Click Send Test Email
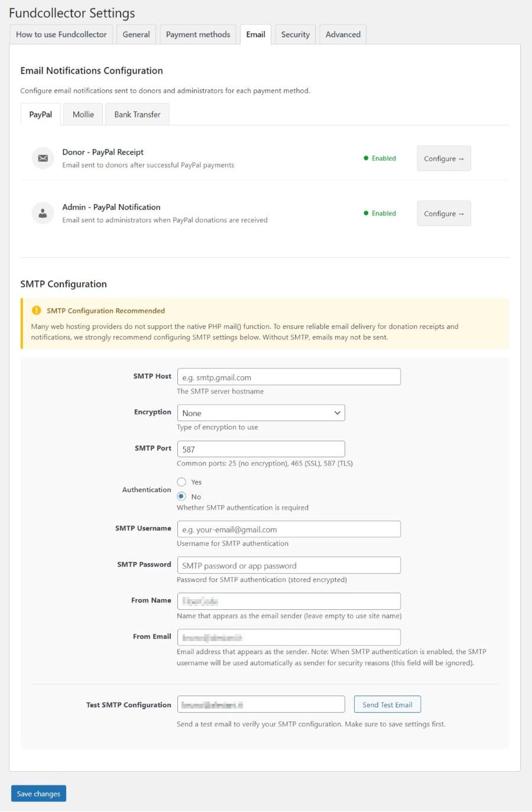 point(387,704)
